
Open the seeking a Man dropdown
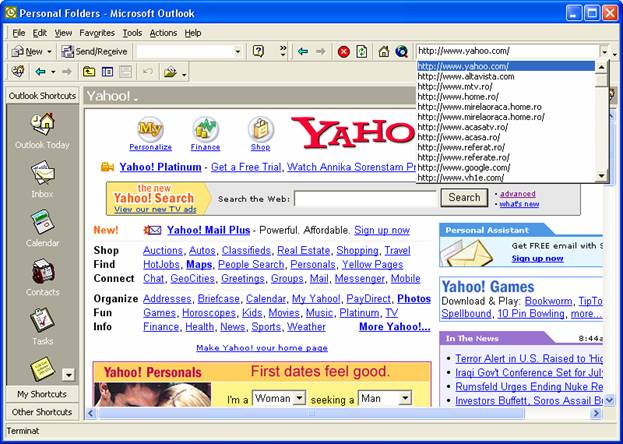point(385,398)
